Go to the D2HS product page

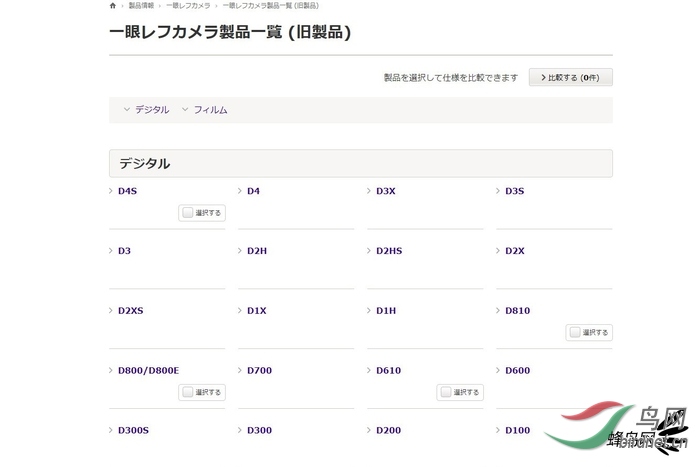point(389,251)
